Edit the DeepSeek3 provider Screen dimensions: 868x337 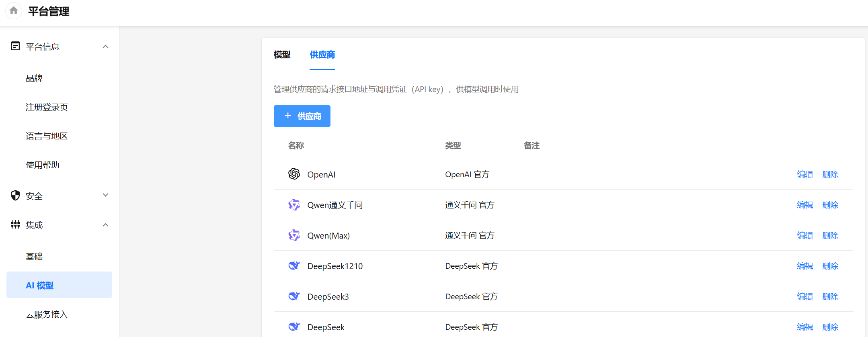[x=805, y=296]
